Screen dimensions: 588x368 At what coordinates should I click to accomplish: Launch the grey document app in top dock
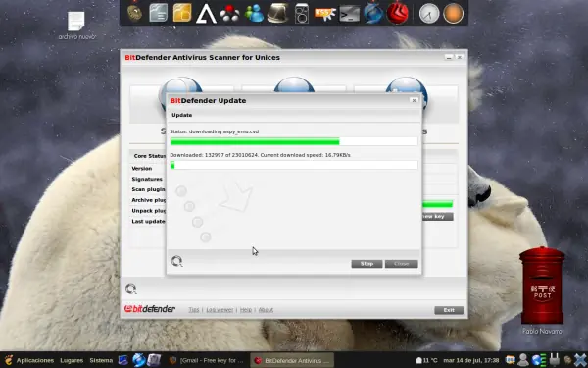[x=158, y=13]
